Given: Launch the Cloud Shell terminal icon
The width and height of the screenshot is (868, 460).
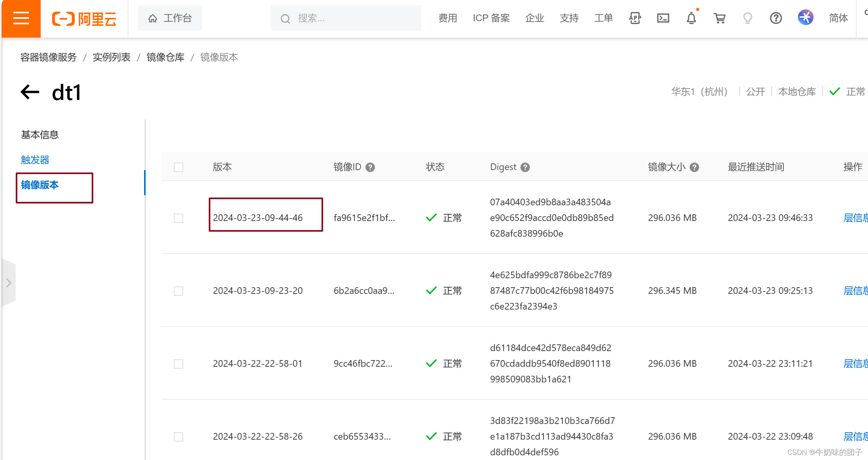Looking at the screenshot, I should tap(663, 18).
